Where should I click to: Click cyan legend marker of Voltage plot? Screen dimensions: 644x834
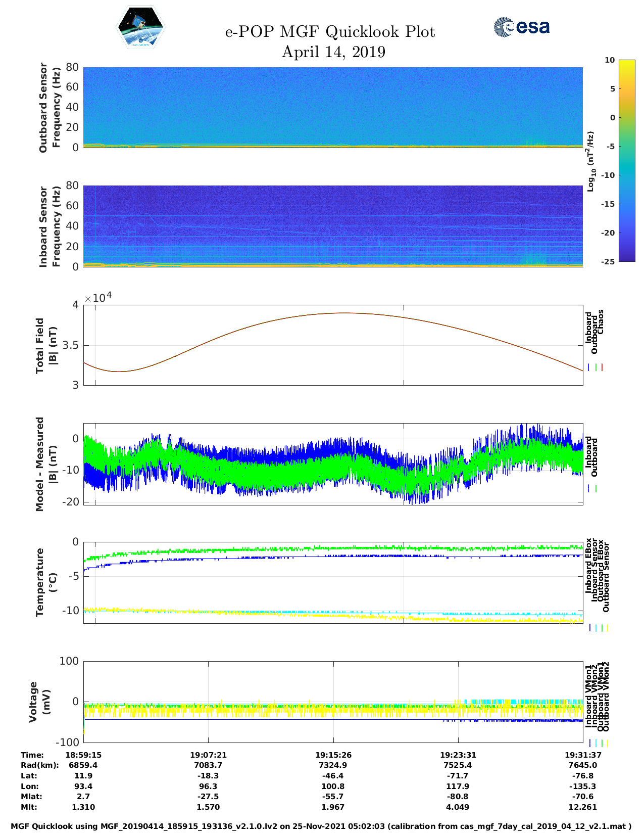[596, 743]
